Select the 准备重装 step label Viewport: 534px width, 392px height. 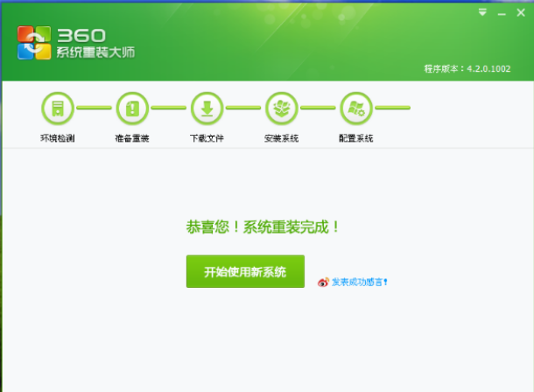click(x=132, y=138)
